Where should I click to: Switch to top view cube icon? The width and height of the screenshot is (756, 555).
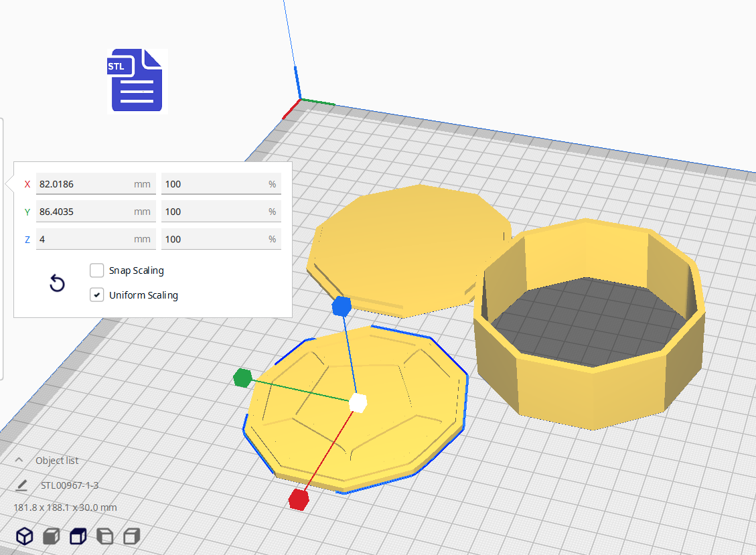pos(78,536)
